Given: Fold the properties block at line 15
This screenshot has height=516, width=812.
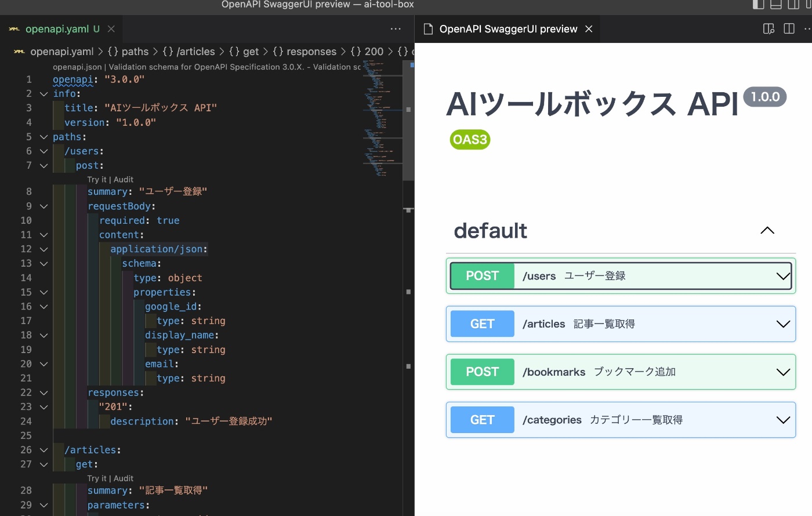Looking at the screenshot, I should [x=43, y=292].
